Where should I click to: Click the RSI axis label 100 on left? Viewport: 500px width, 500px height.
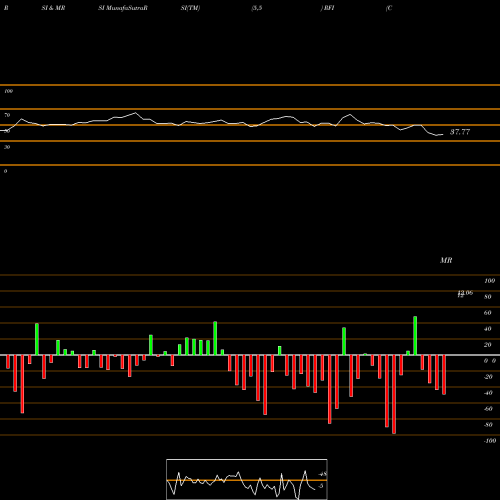pyautogui.click(x=8, y=91)
